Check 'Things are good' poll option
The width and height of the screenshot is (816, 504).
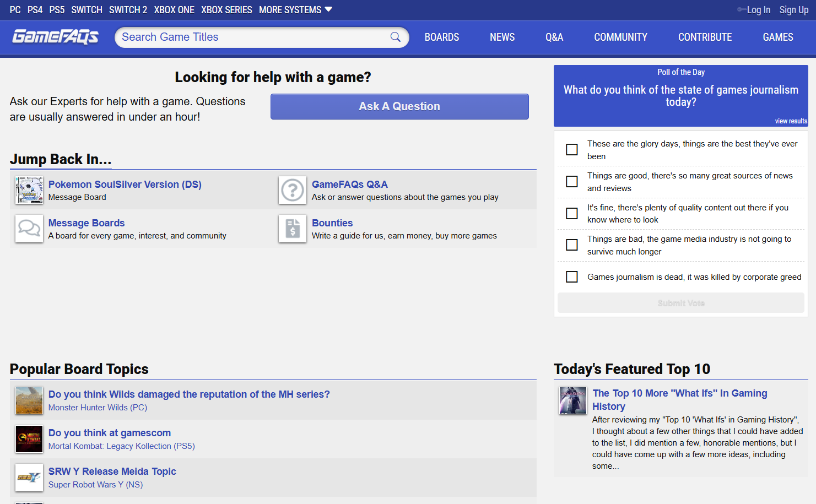(572, 182)
